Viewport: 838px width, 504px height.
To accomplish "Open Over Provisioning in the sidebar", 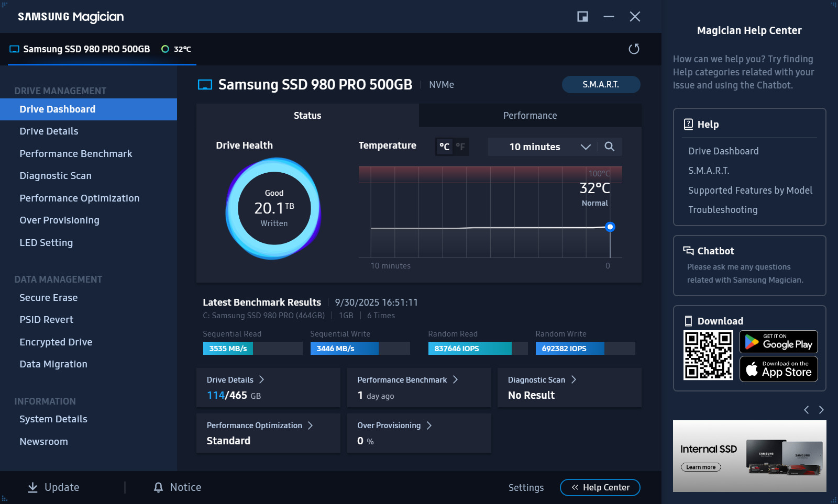I will pos(89,220).
